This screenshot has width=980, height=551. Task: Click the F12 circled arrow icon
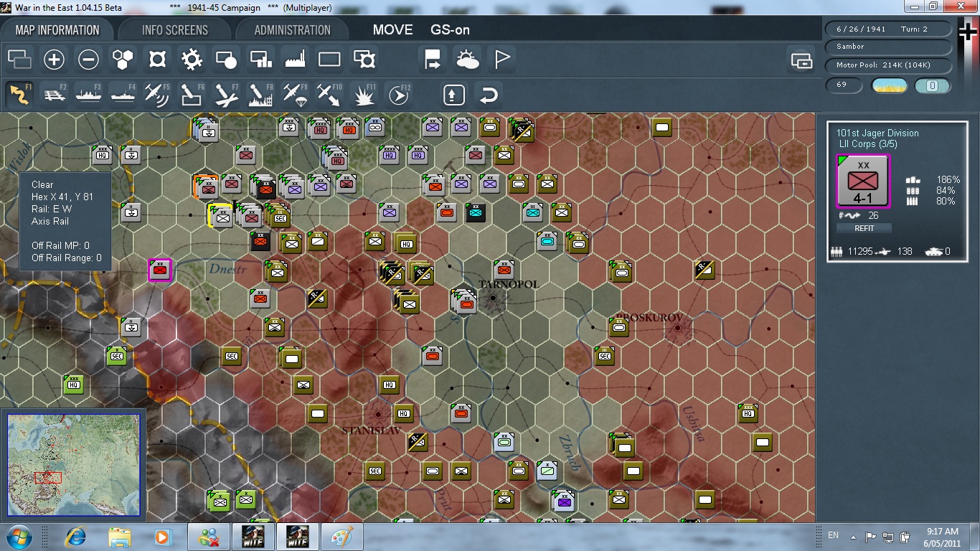[398, 95]
